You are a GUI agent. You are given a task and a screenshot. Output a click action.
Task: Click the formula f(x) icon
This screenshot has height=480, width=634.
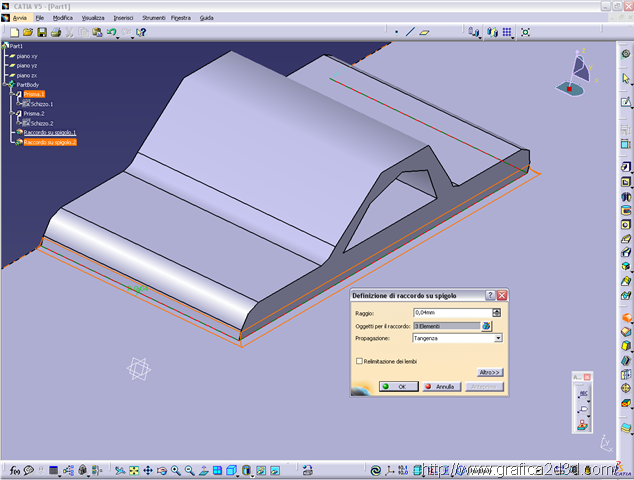click(x=14, y=469)
